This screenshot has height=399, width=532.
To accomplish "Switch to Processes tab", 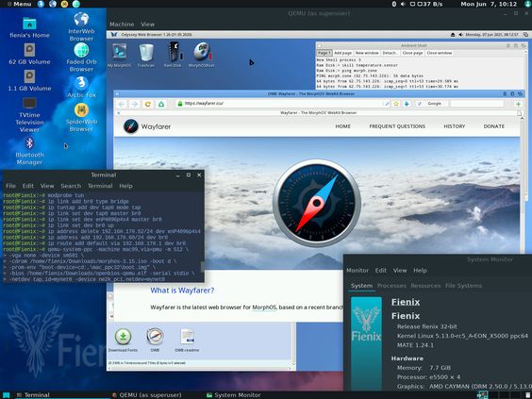I will pos(391,286).
